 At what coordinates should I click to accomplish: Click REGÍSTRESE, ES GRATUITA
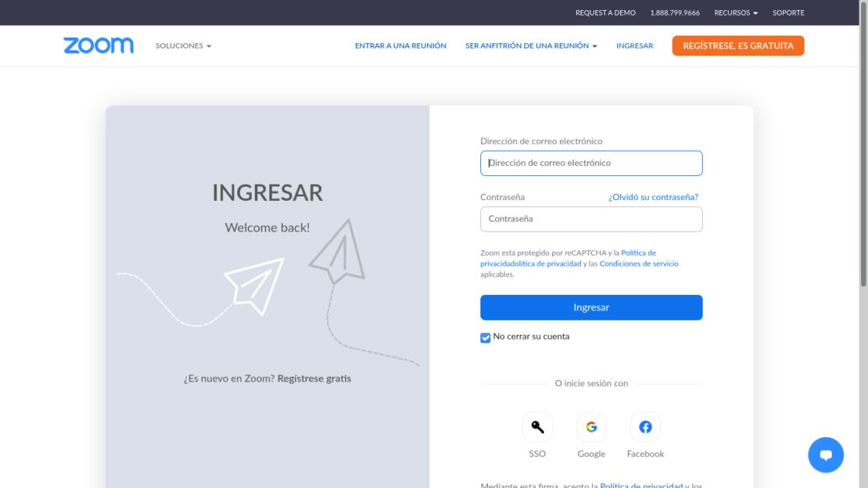pos(737,45)
